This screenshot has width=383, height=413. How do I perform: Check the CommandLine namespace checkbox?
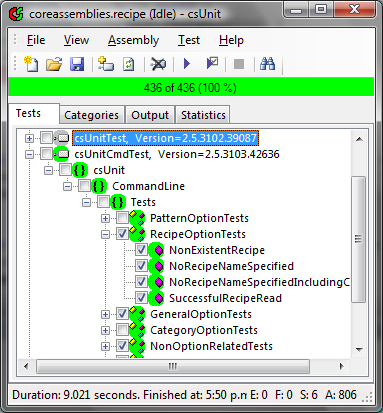click(x=84, y=186)
